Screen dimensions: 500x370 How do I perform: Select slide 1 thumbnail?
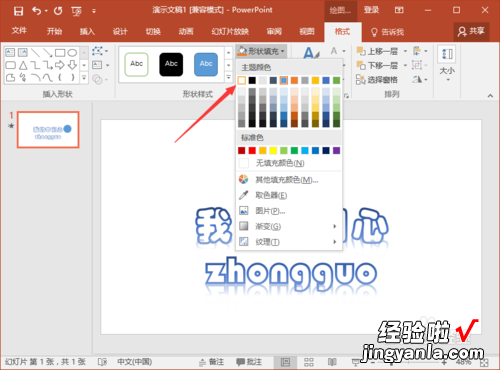(48, 130)
